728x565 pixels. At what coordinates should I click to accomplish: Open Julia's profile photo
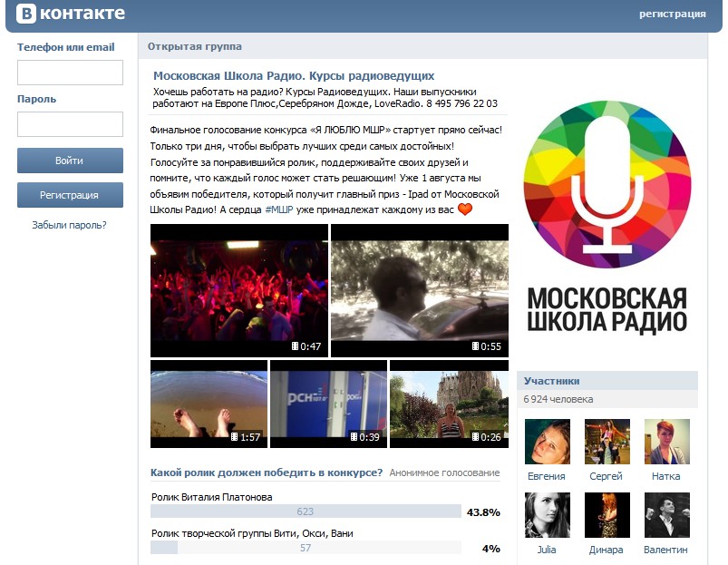[548, 515]
